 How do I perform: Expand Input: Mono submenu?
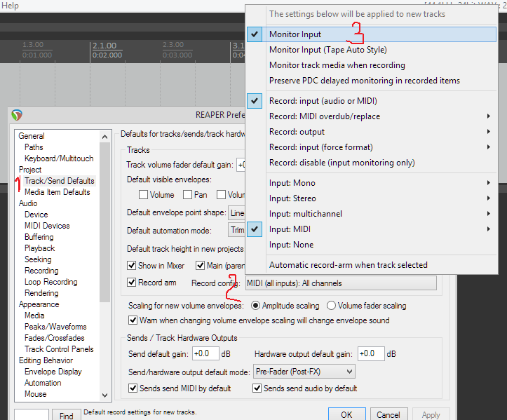pyautogui.click(x=371, y=183)
